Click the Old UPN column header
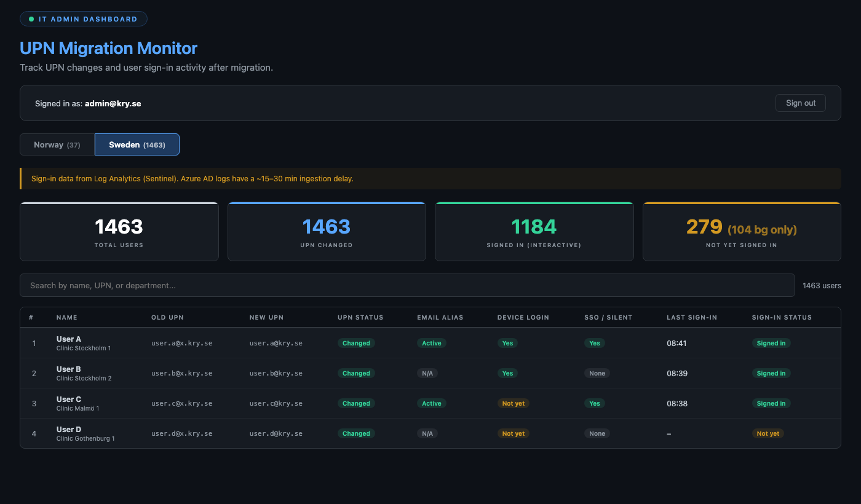Viewport: 861px width, 504px height. 167,318
